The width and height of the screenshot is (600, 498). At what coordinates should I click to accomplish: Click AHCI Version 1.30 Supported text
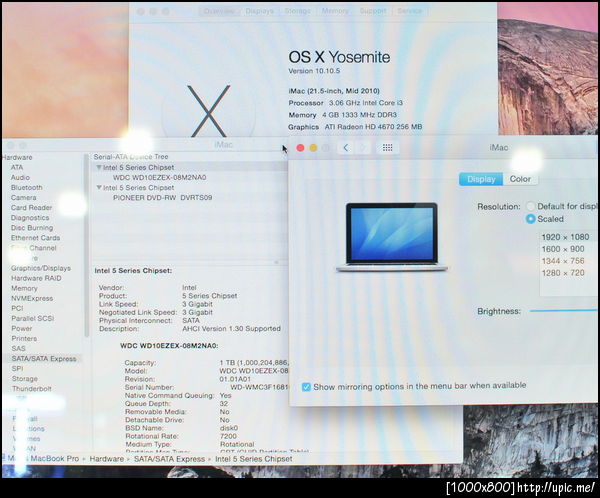pos(232,329)
